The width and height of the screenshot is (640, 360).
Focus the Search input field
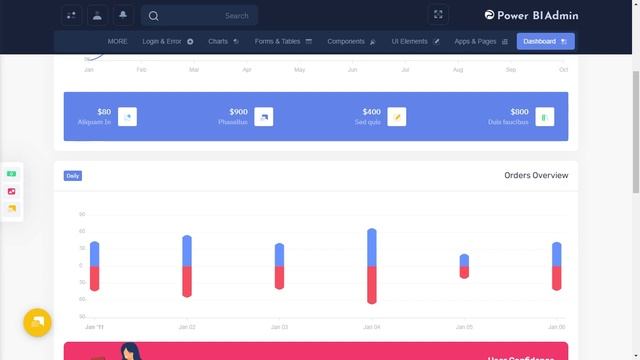tap(199, 16)
